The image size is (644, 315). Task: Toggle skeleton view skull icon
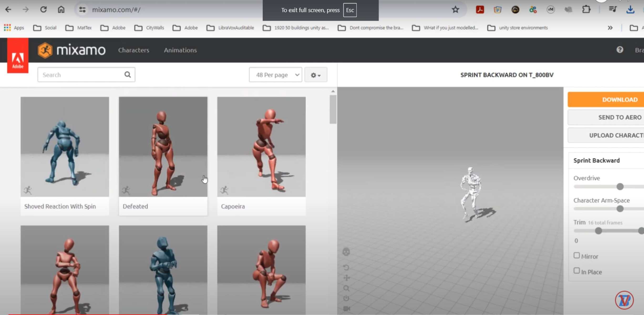[x=346, y=252]
